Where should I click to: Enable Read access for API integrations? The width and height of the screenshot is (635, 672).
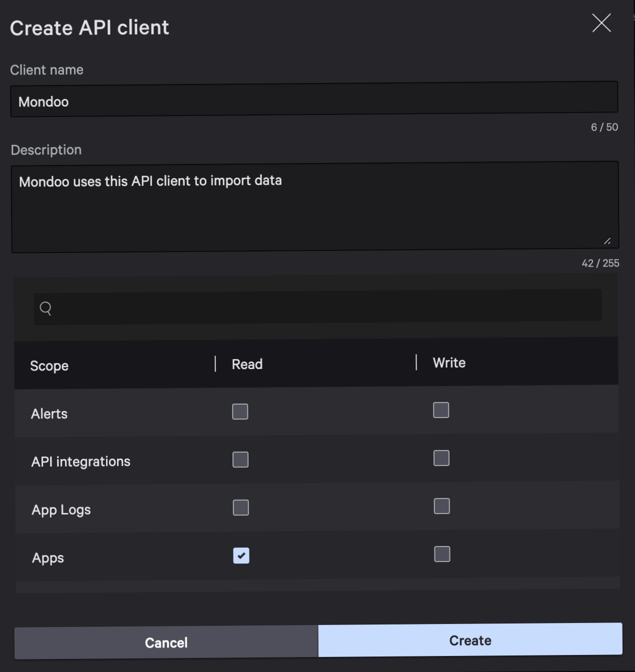(x=240, y=459)
